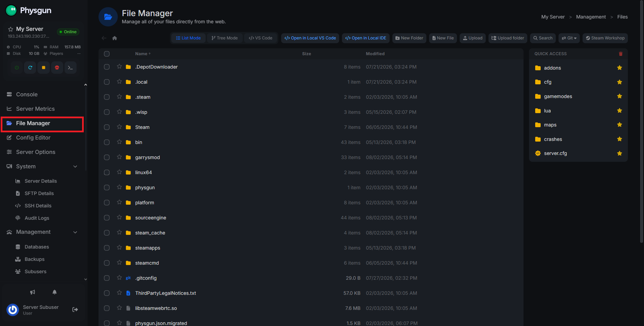Viewport: 644px width, 326px height.
Task: Star the bin folder row
Action: coord(119,142)
